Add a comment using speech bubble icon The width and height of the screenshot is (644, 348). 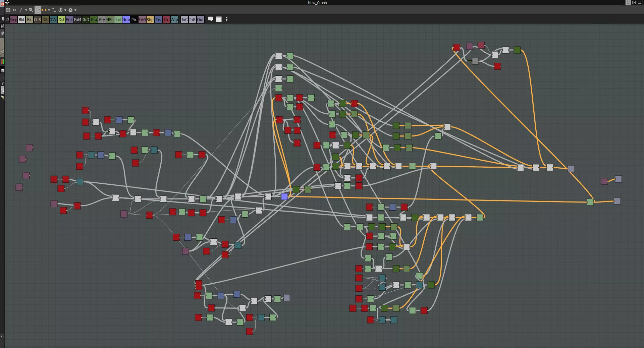[x=211, y=19]
